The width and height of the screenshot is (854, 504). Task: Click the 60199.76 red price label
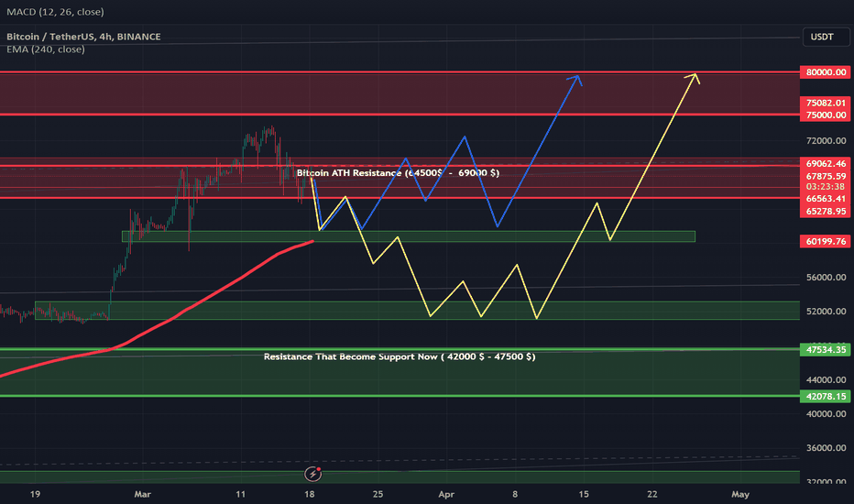point(827,242)
